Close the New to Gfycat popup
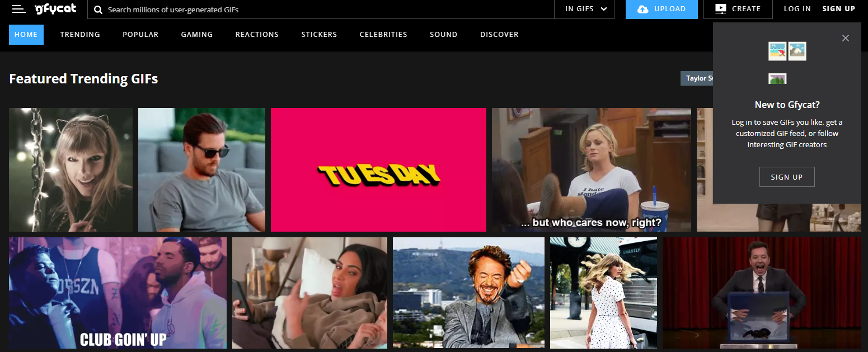This screenshot has width=868, height=352. pyautogui.click(x=845, y=38)
